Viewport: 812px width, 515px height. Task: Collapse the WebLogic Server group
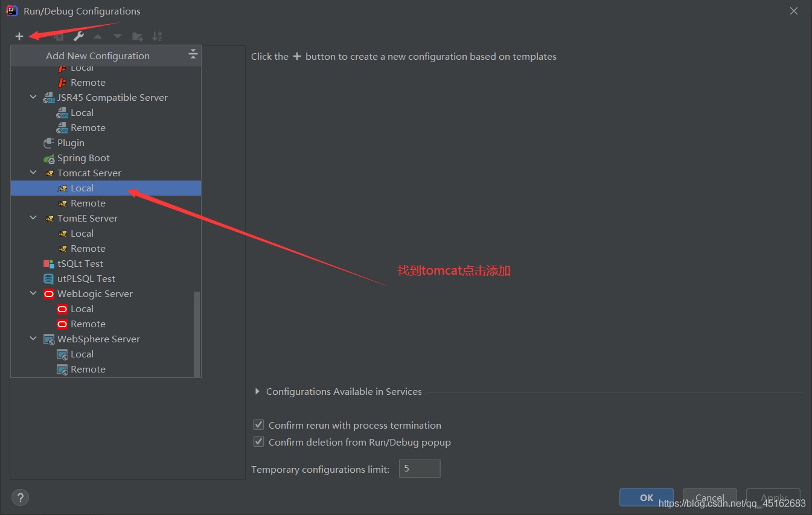[33, 293]
